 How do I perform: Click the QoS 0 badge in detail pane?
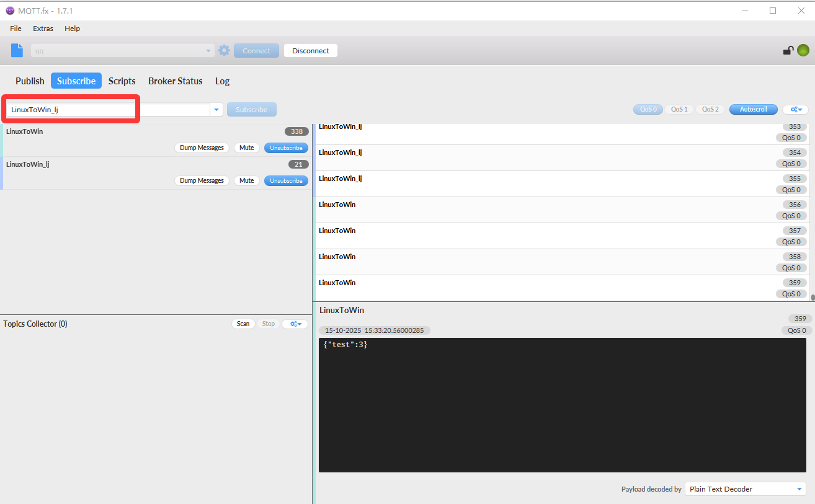pos(796,330)
